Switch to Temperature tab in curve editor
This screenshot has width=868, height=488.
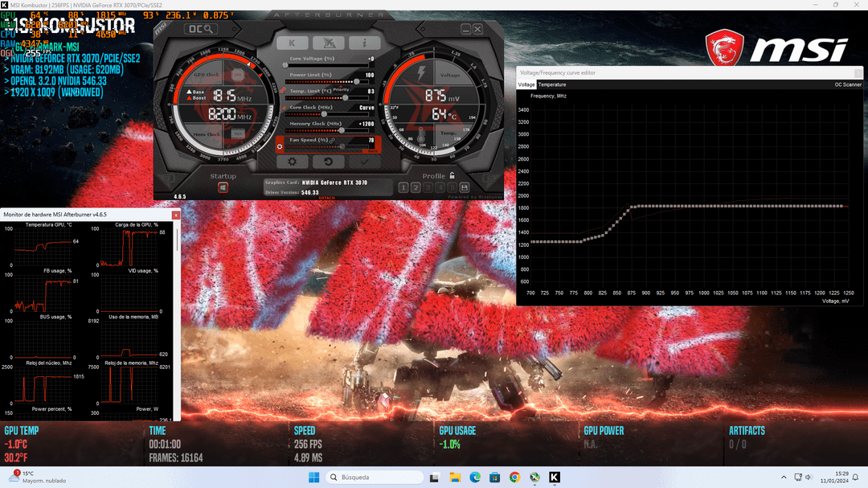click(x=552, y=84)
